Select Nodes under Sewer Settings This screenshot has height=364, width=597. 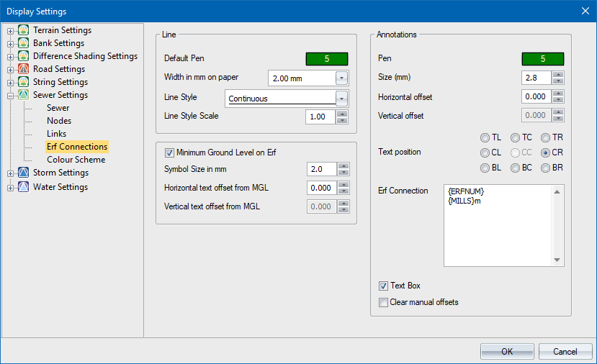[x=59, y=121]
